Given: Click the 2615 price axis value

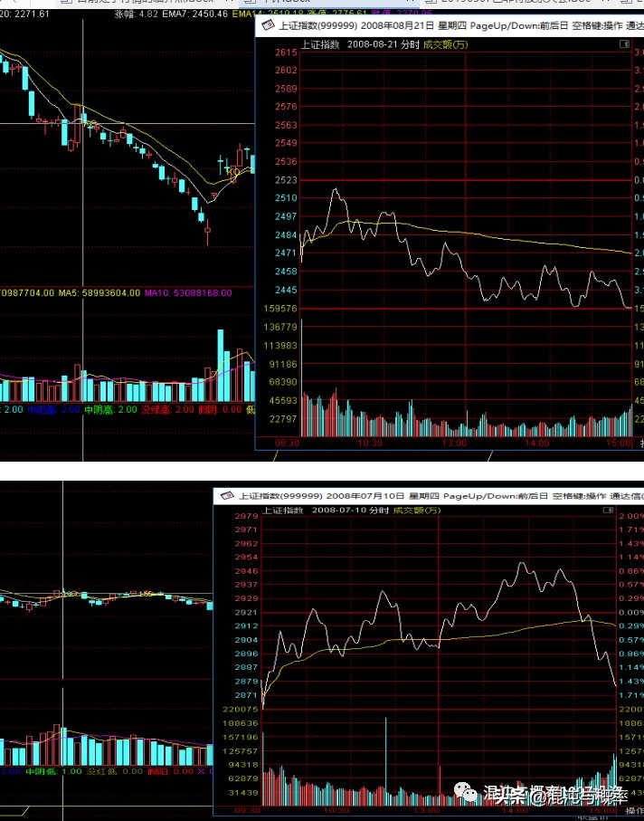Looking at the screenshot, I should [x=286, y=53].
